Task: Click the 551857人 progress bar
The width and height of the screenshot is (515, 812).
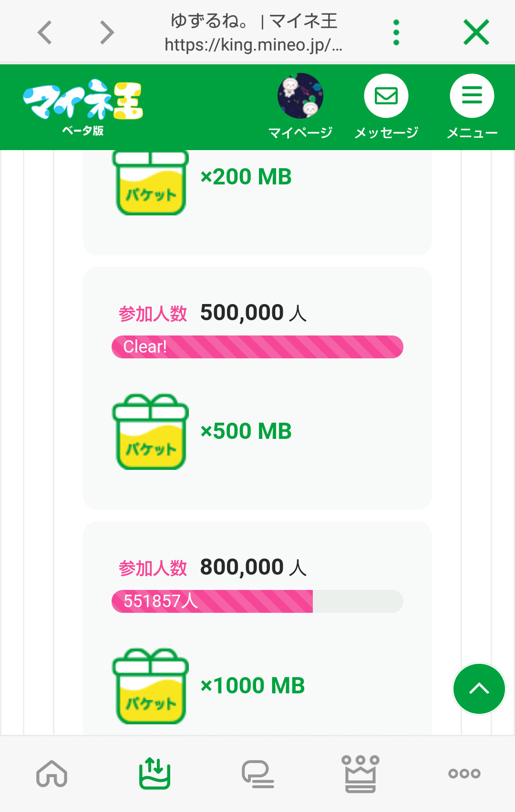Action: coord(257,601)
